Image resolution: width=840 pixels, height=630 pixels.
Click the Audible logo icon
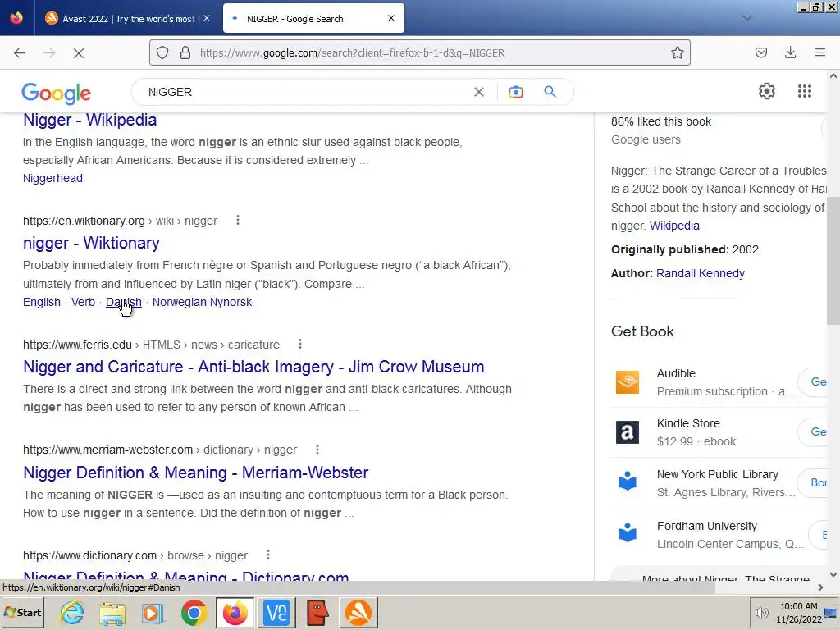(628, 382)
